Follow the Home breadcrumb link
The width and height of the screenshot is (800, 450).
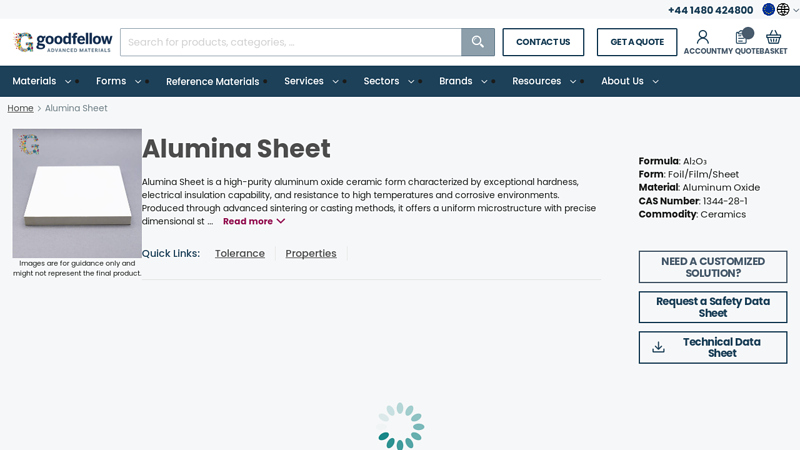(20, 108)
